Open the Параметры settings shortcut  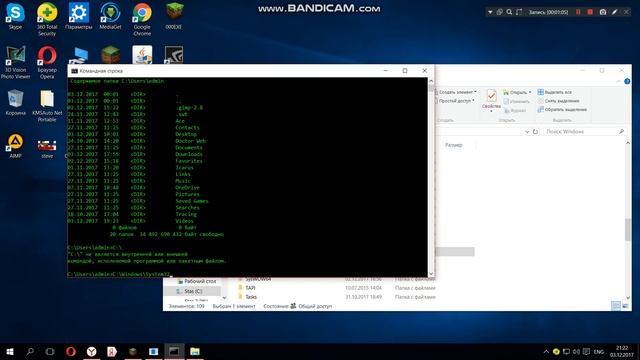pyautogui.click(x=78, y=16)
